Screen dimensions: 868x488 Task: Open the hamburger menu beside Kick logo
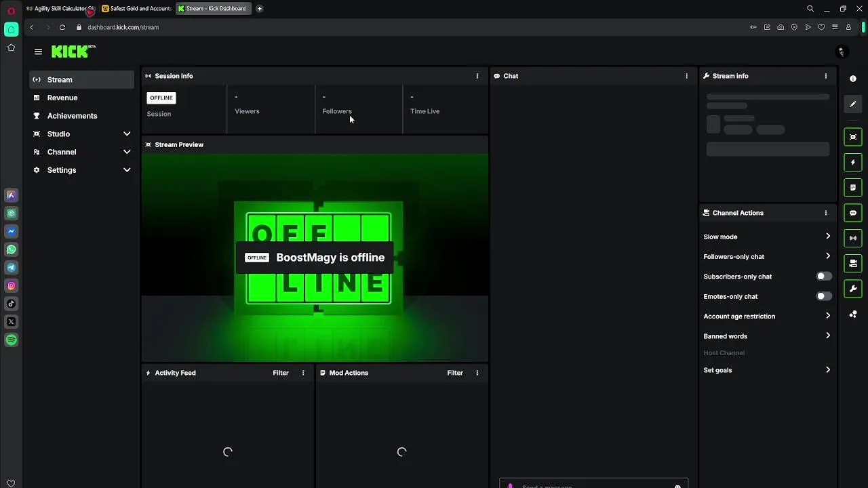tap(38, 52)
